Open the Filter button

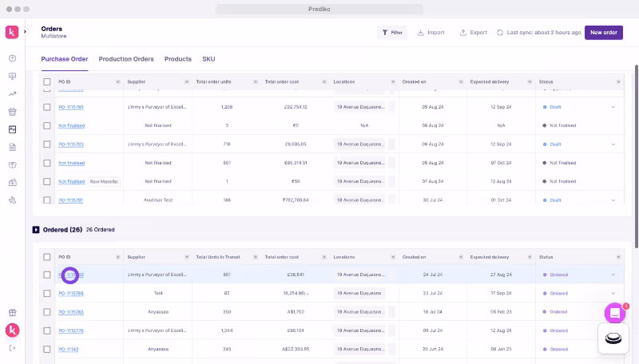392,33
